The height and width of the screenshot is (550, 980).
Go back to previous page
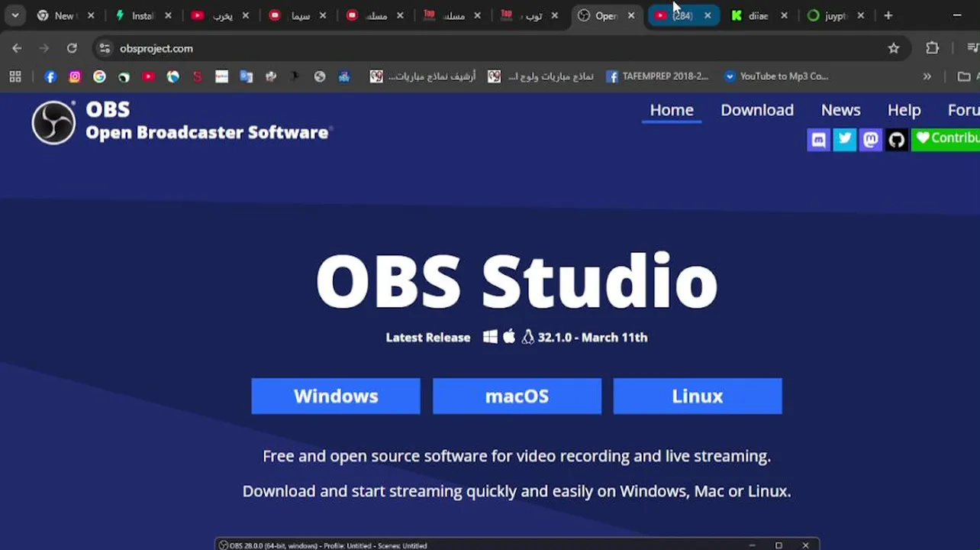point(17,48)
